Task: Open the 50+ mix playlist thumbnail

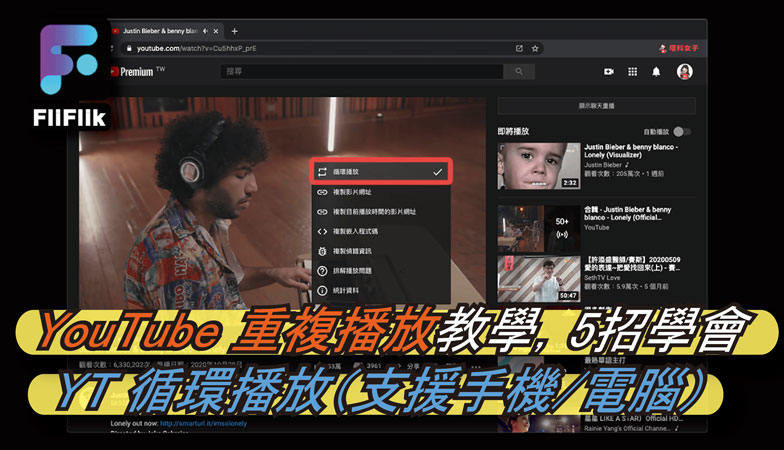Action: [x=539, y=228]
